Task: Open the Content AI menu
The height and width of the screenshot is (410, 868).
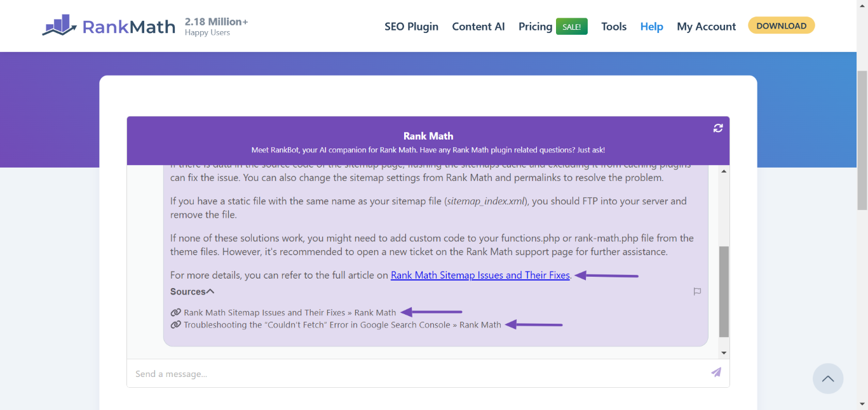Action: [478, 26]
